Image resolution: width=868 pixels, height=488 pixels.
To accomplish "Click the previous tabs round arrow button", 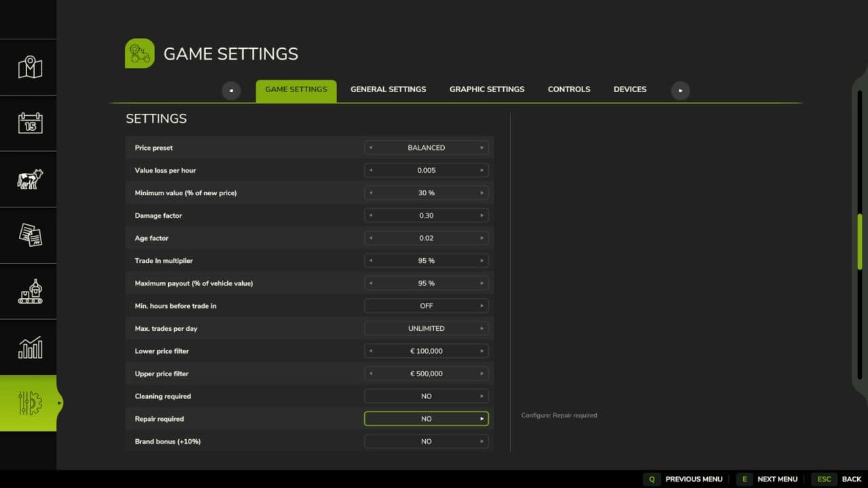I will (x=231, y=90).
